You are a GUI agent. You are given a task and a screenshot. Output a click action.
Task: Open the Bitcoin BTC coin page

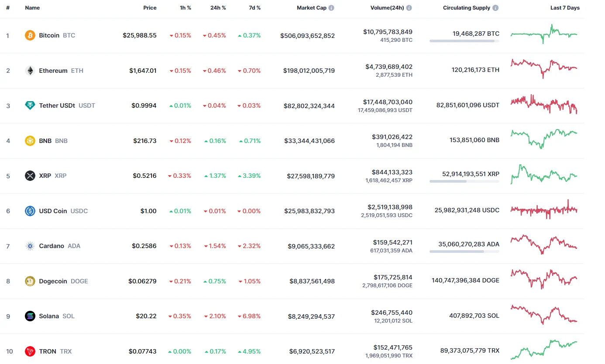[49, 35]
